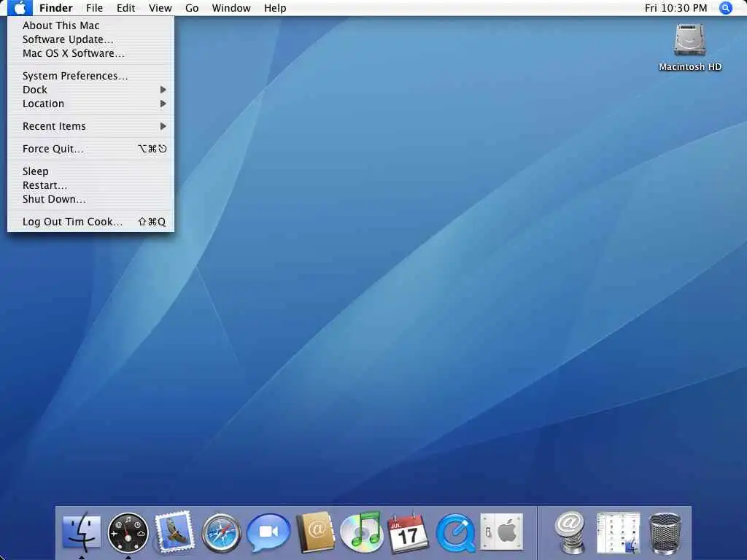Open System Preferences icon in Dock
Image resolution: width=747 pixels, height=560 pixels.
coord(502,532)
